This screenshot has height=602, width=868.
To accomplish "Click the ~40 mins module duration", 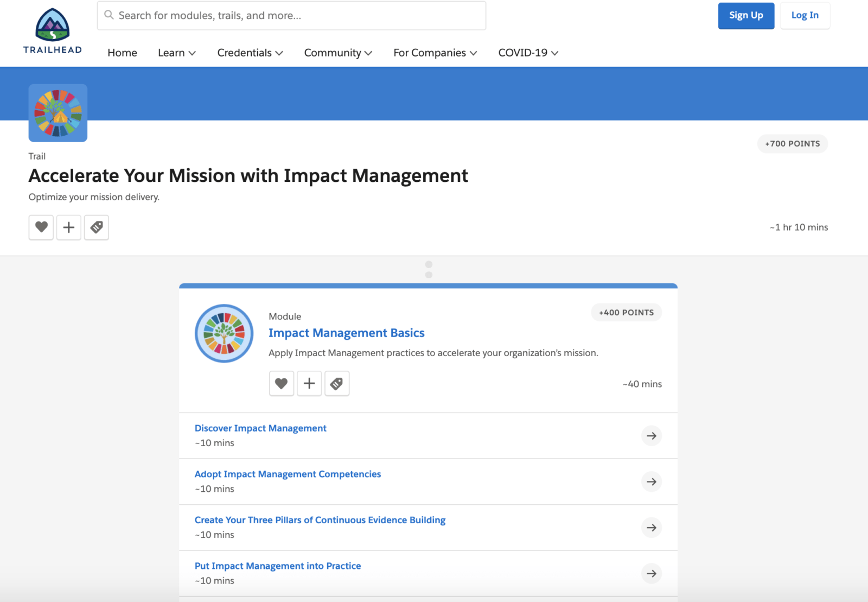I will coord(642,384).
